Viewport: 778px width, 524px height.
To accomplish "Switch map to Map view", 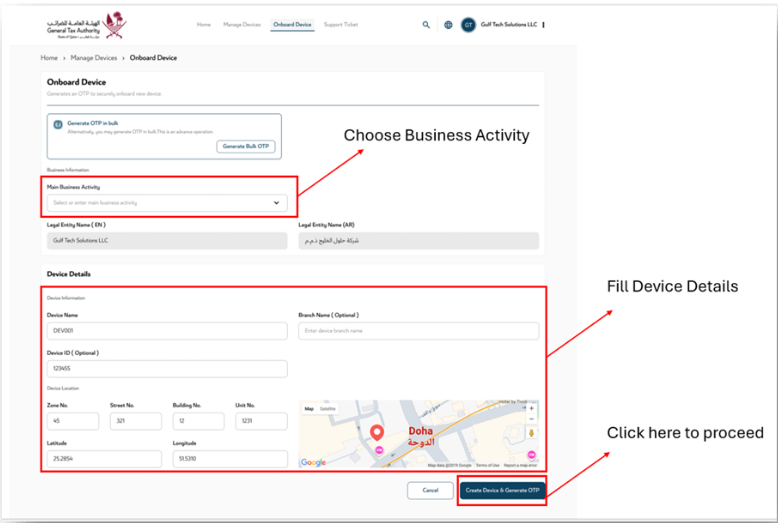I will point(309,409).
